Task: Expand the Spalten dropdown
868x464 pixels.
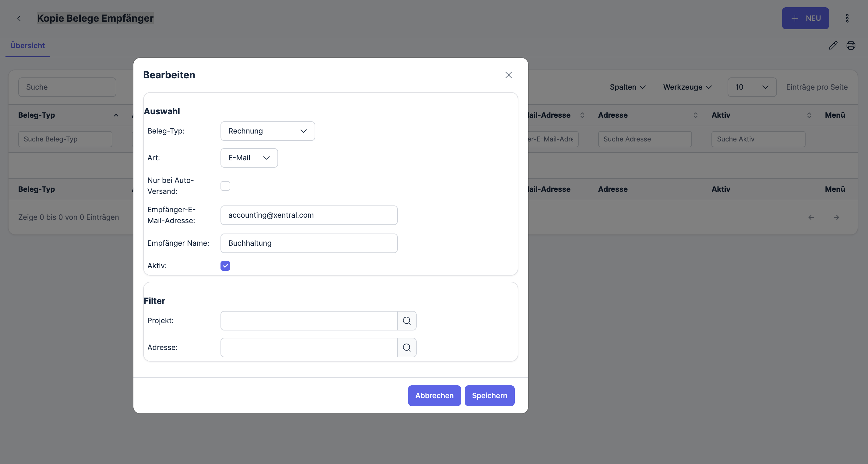Action: (627, 87)
